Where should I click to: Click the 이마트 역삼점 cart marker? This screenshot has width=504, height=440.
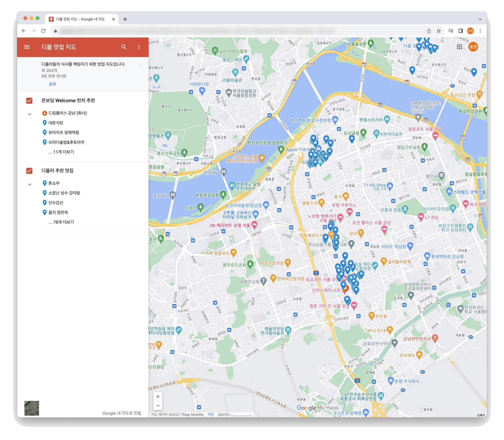(x=410, y=246)
